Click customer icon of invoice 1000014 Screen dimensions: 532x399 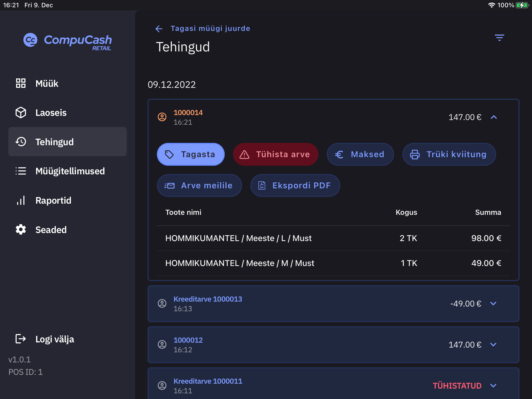pos(162,117)
